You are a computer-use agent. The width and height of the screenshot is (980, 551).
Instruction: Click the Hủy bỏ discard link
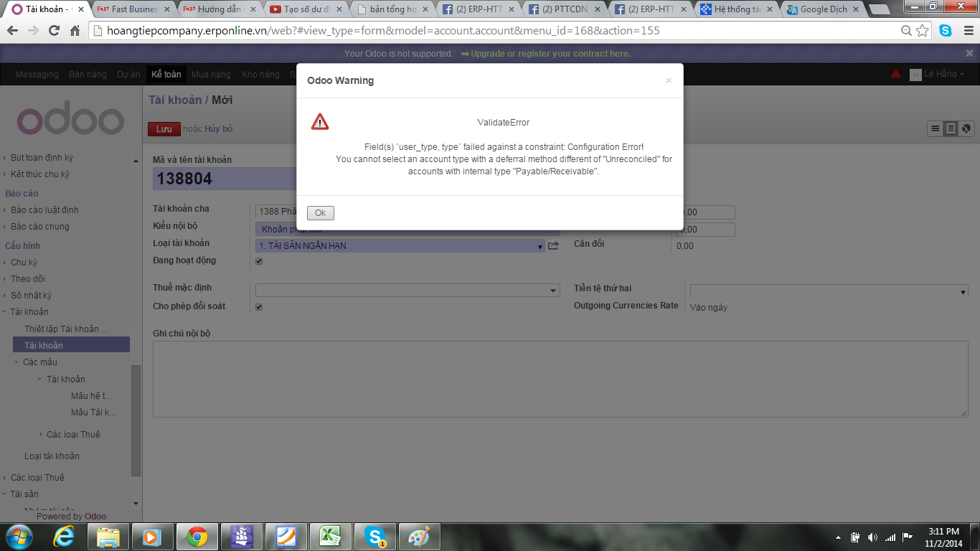click(x=219, y=129)
